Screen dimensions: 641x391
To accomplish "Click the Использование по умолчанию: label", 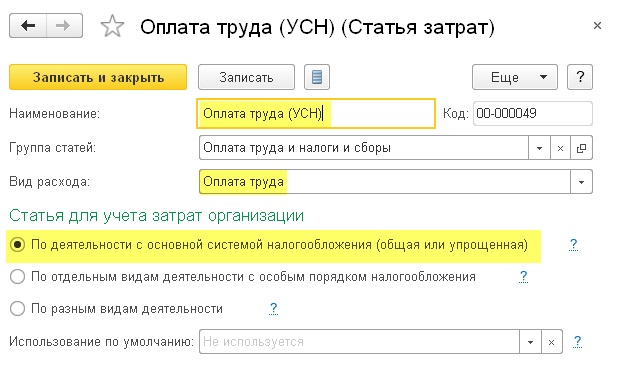I will (x=101, y=342).
